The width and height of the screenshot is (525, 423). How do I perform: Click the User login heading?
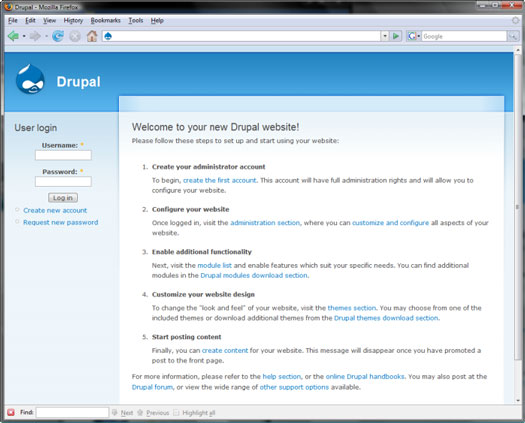click(35, 128)
